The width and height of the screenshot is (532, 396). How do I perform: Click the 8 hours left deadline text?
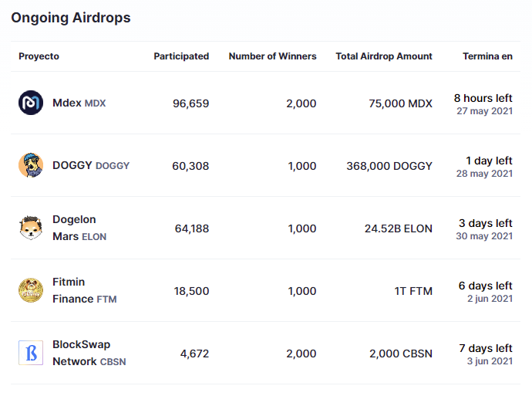(483, 98)
